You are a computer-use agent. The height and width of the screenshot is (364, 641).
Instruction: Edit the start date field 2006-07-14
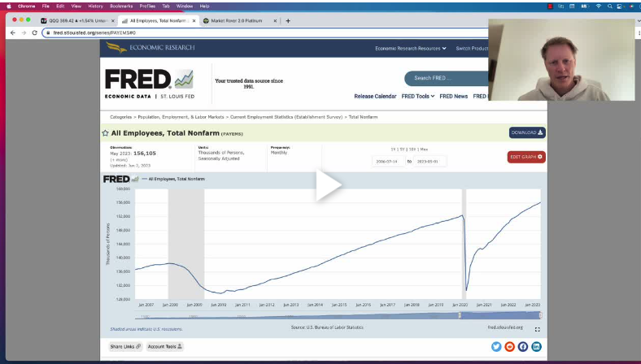[388, 162]
